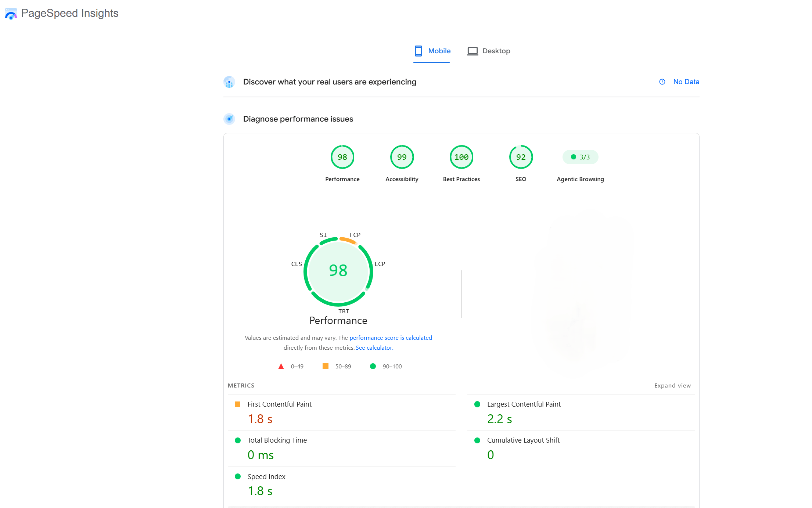Image resolution: width=812 pixels, height=508 pixels.
Task: Click the Largest Contentful Paint green status icon
Action: pyautogui.click(x=477, y=404)
